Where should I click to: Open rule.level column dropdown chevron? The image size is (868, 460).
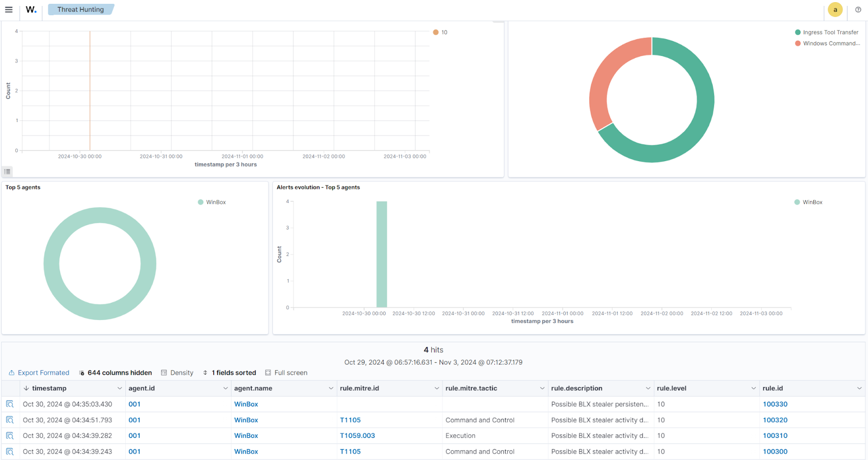(753, 388)
